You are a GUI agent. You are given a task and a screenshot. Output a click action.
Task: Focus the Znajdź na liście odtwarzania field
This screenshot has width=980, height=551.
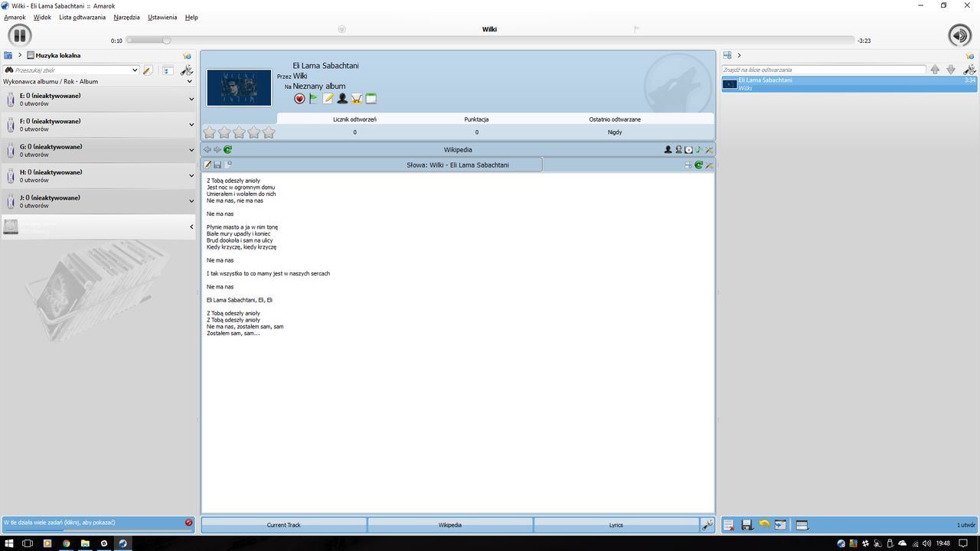click(824, 70)
